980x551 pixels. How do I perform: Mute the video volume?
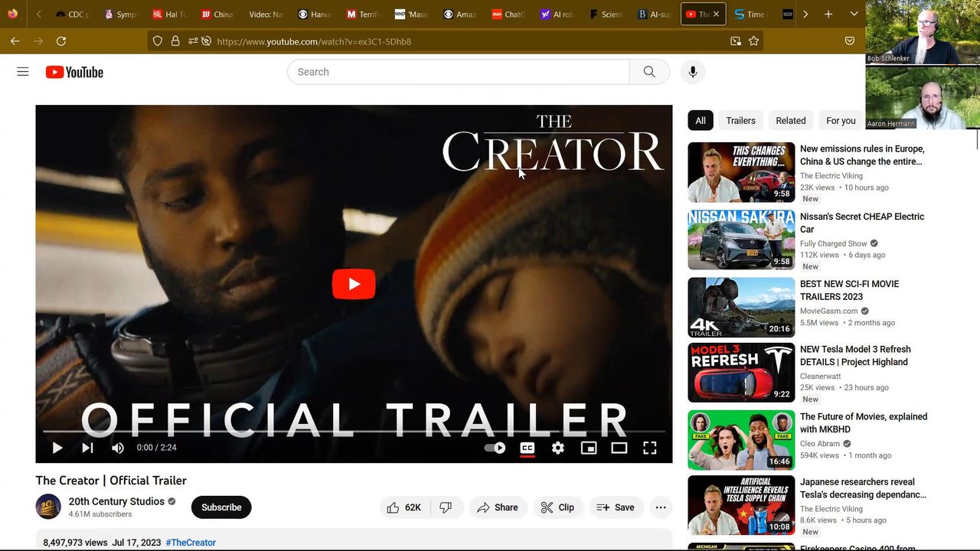point(118,448)
